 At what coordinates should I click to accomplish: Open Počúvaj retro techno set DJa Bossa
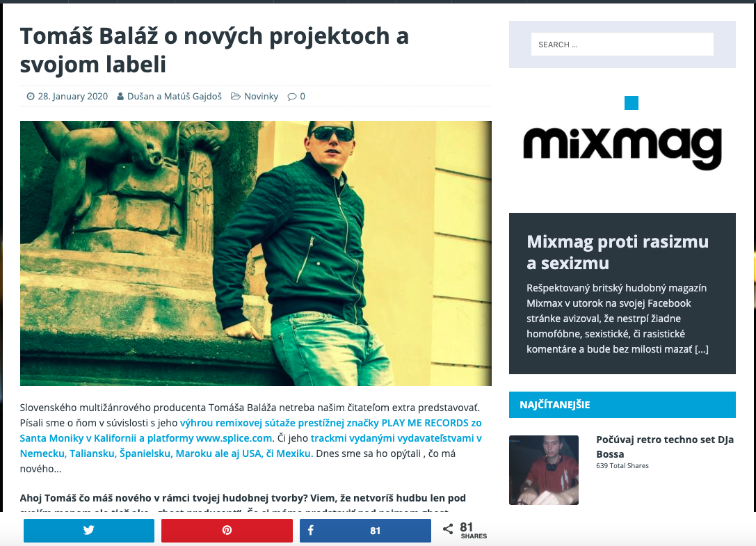coord(665,447)
